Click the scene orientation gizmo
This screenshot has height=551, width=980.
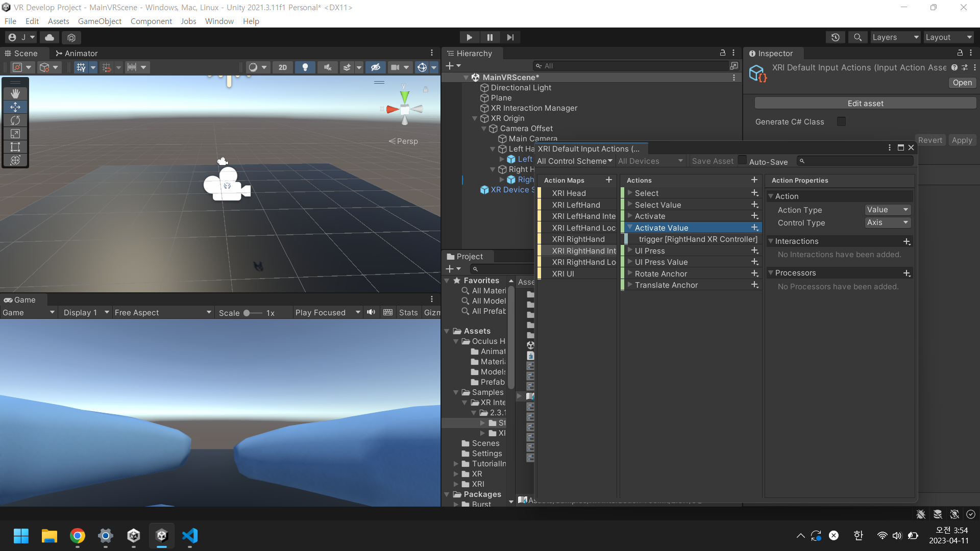[405, 108]
